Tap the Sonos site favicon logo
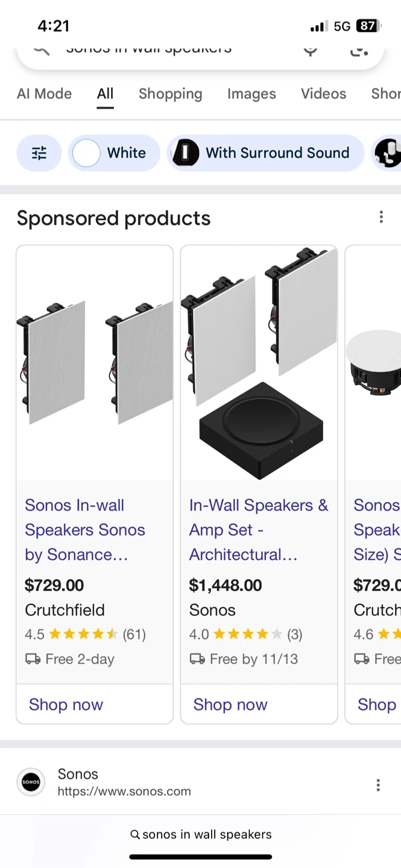This screenshot has height=868, width=401. tap(31, 783)
